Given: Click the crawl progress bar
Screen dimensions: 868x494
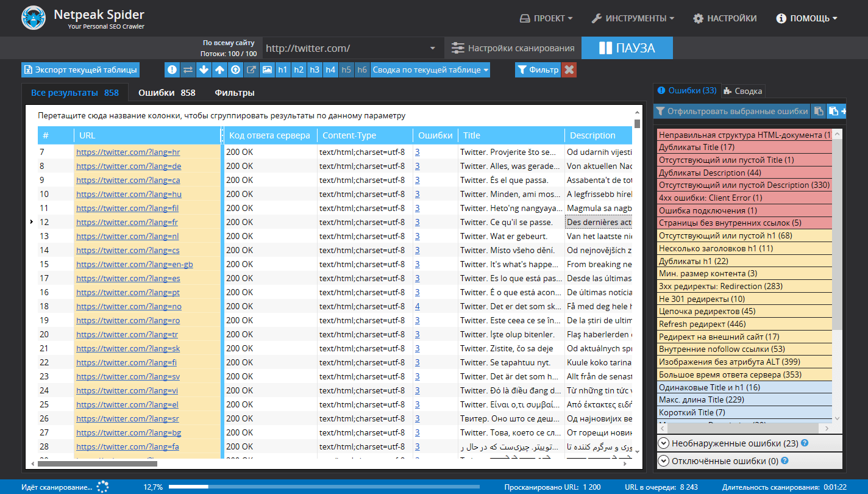Looking at the screenshot, I should point(324,487).
